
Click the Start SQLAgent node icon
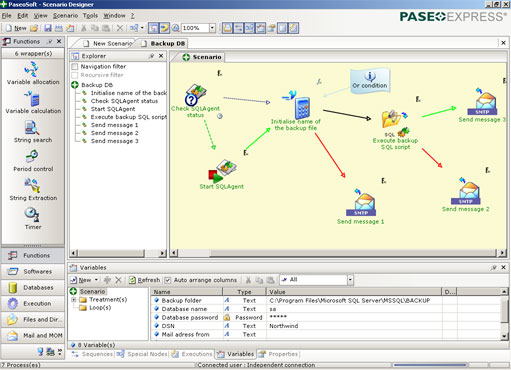[222, 171]
